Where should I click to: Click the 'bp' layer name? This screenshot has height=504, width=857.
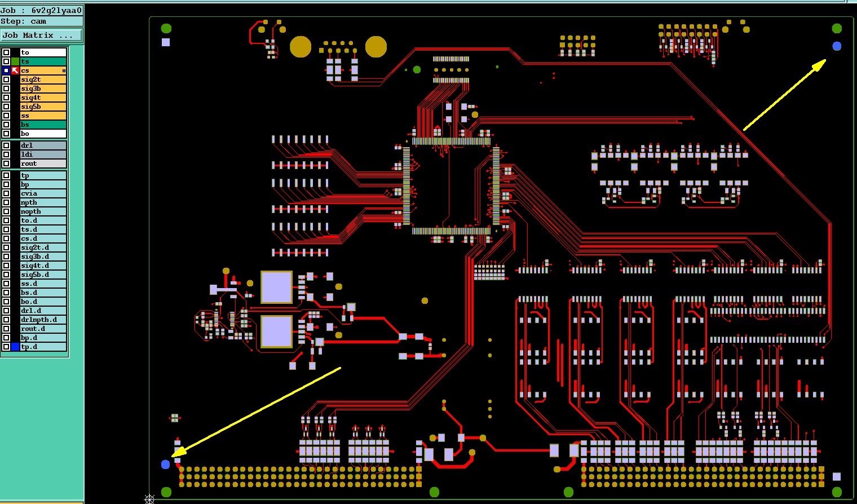(x=43, y=184)
